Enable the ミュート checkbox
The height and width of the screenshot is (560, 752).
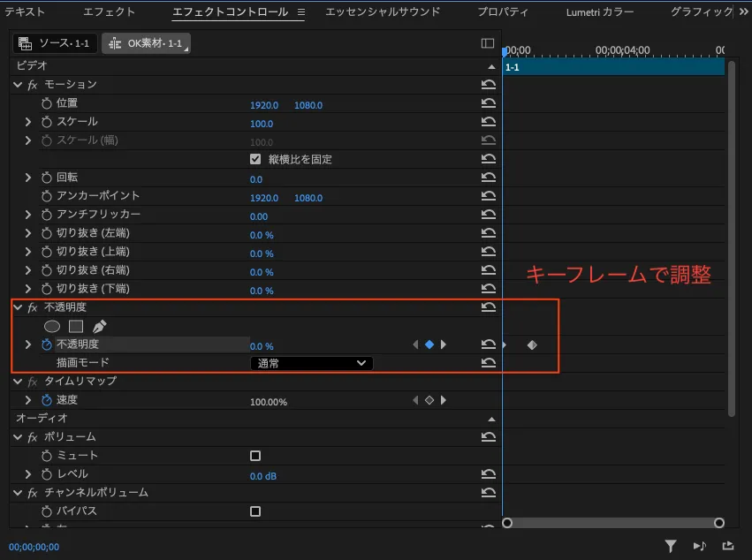[255, 456]
